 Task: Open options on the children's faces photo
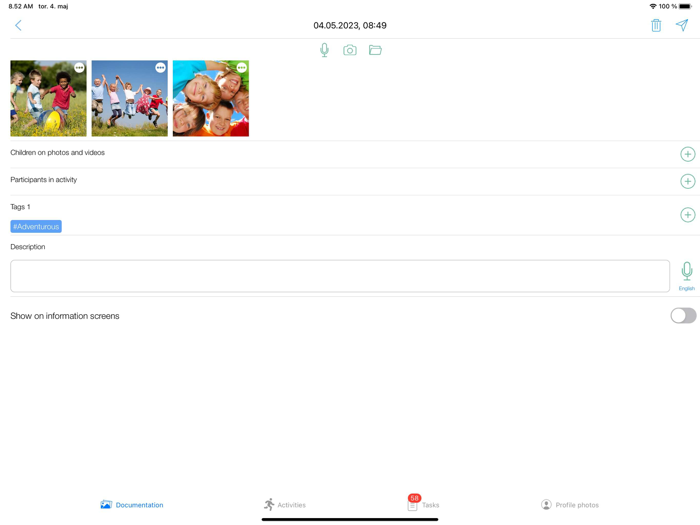coord(242,68)
